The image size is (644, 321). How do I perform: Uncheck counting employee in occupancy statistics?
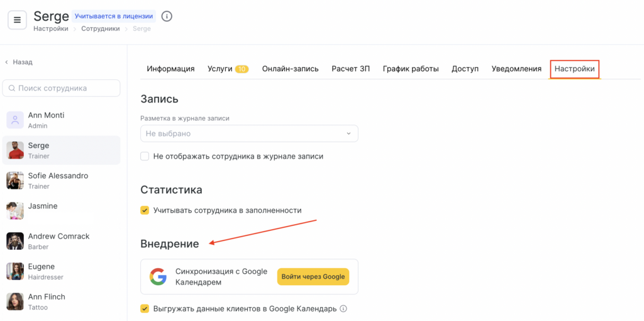click(x=145, y=210)
